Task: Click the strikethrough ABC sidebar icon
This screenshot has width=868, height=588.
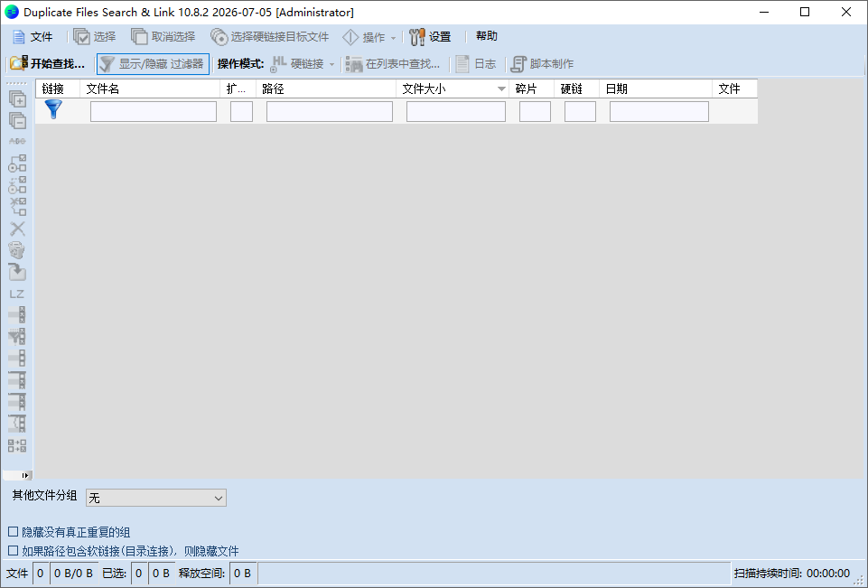Action: click(17, 142)
